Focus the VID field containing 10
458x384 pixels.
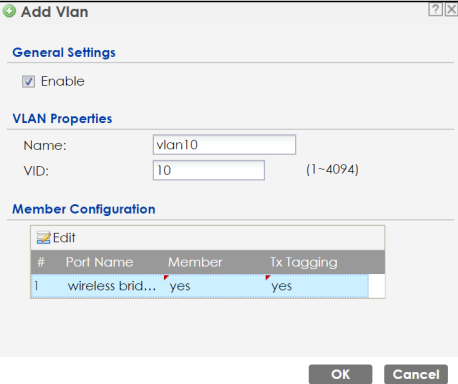tap(209, 170)
